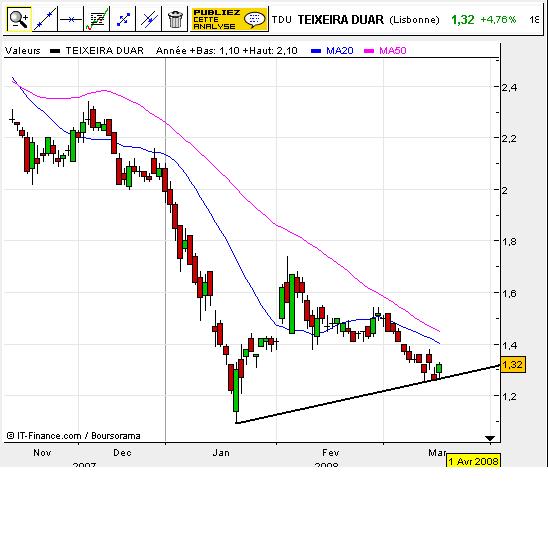This screenshot has width=548, height=560.
Task: Click the magenta MA50 legend swatch
Action: point(369,51)
